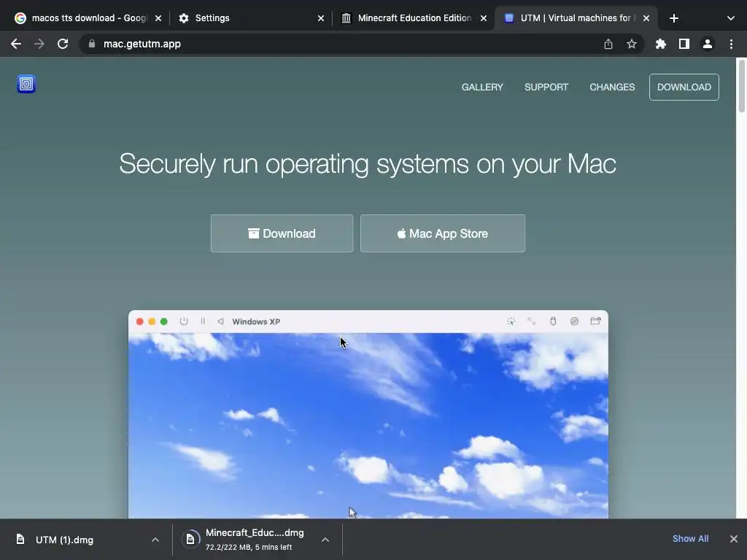Click Show All downloads link

(690, 539)
